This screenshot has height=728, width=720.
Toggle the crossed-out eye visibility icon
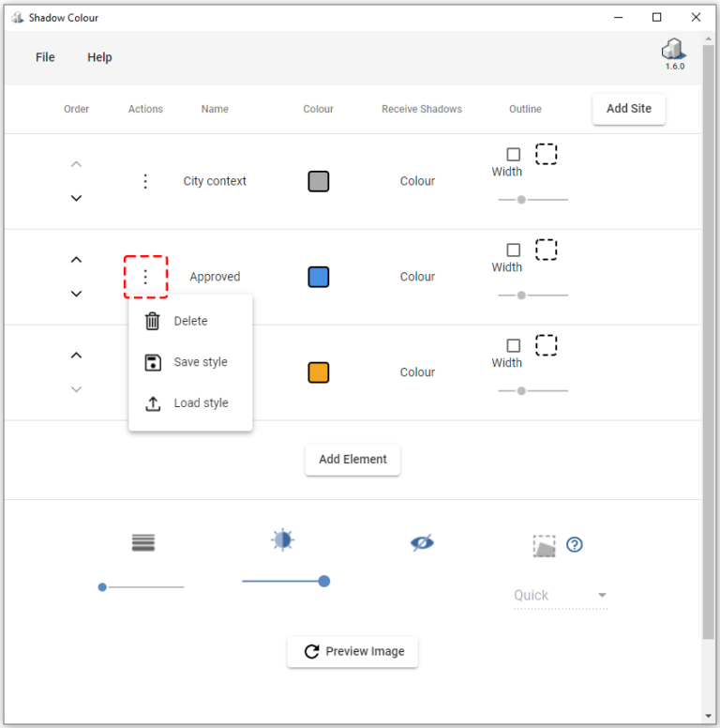click(422, 543)
